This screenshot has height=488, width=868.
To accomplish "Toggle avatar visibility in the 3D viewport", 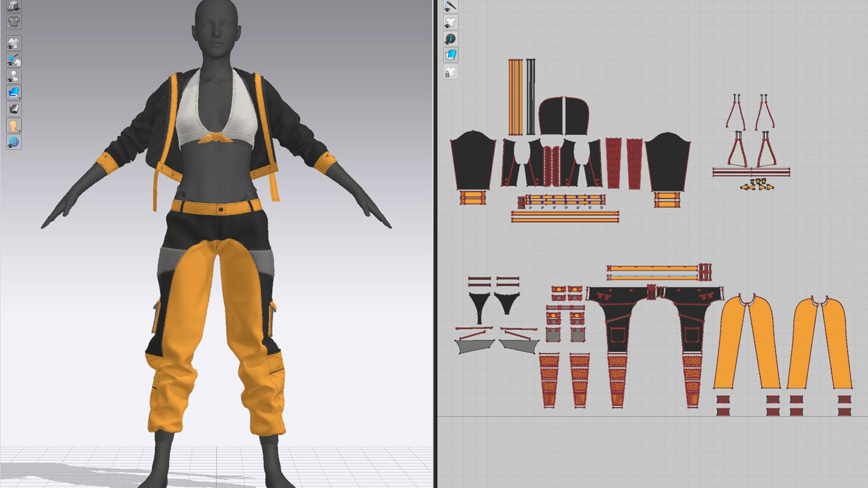I will (x=14, y=76).
